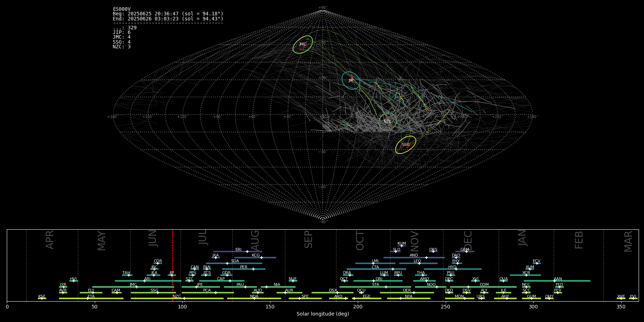
Task: Click the KUM shower bar in timeline
Action: [402, 246]
